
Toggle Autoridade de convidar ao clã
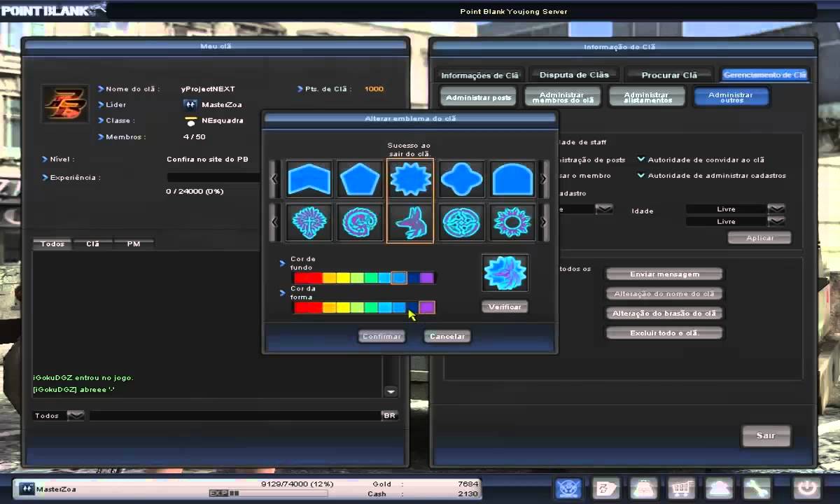coord(641,160)
